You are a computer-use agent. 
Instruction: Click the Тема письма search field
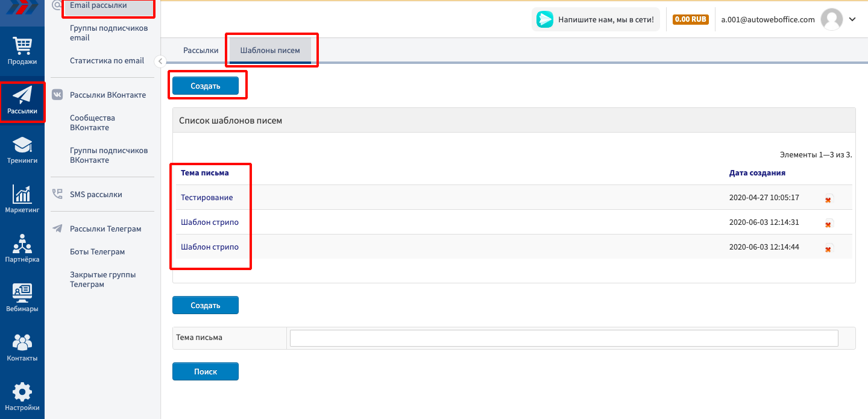point(564,338)
